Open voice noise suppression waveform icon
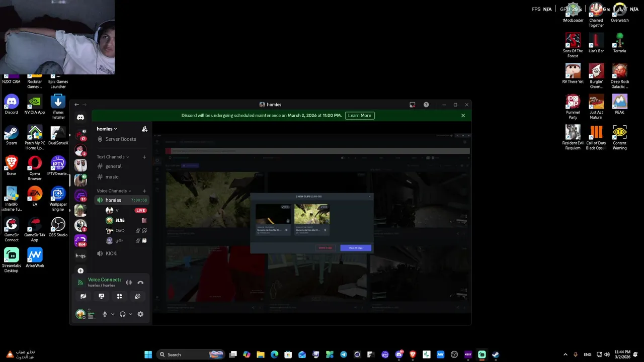The height and width of the screenshot is (362, 644). click(x=129, y=283)
